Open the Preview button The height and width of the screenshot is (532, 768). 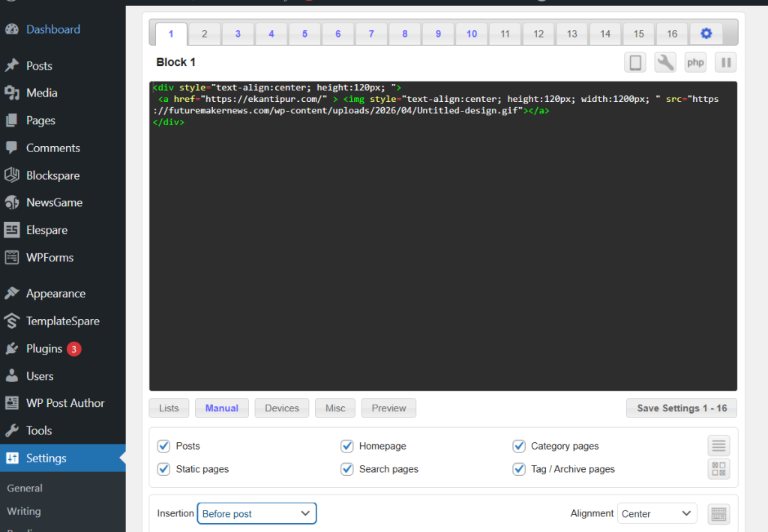coord(388,408)
